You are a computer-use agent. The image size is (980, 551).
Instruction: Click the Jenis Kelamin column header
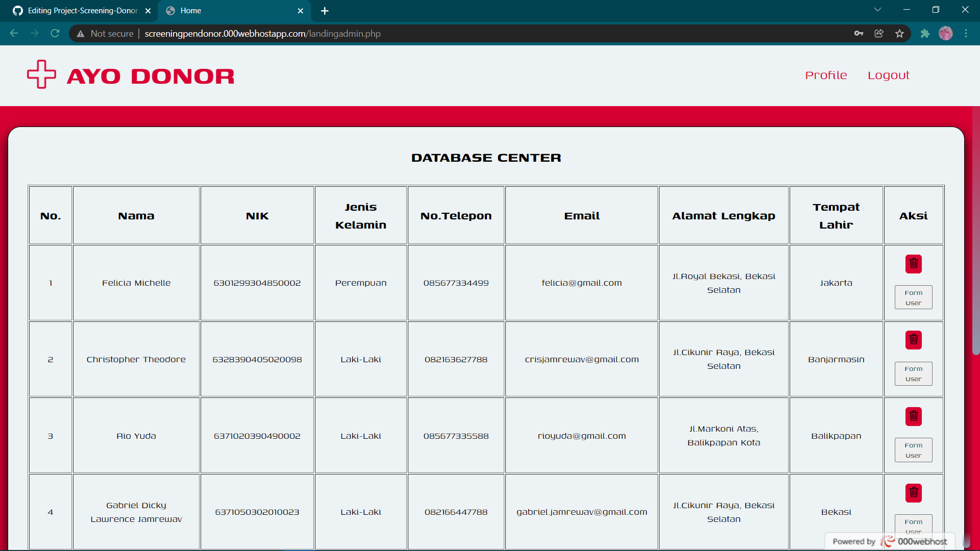coord(361,215)
